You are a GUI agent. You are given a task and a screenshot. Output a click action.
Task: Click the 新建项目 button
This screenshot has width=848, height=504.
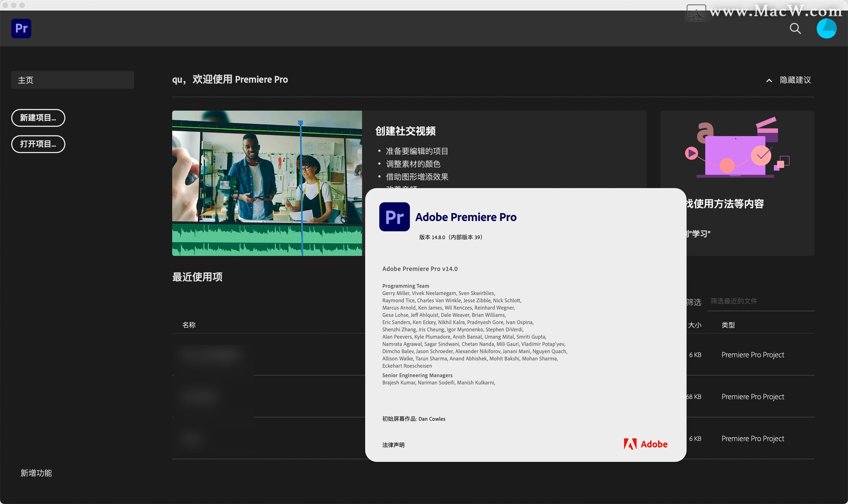tap(38, 118)
